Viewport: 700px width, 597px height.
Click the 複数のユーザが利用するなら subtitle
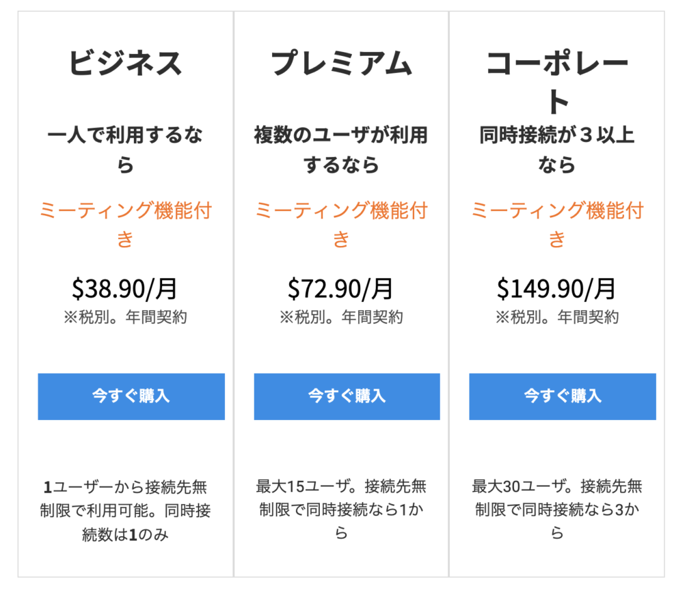point(341,150)
